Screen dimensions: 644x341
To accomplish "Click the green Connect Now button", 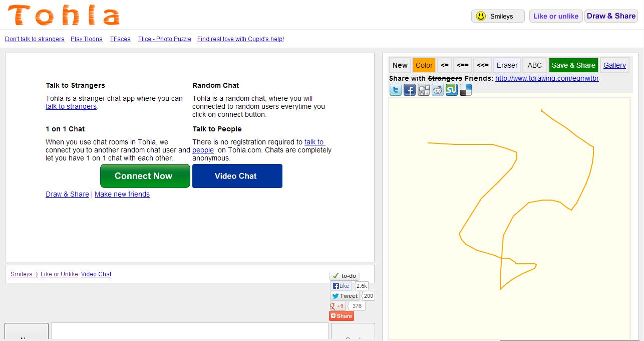I will [145, 176].
